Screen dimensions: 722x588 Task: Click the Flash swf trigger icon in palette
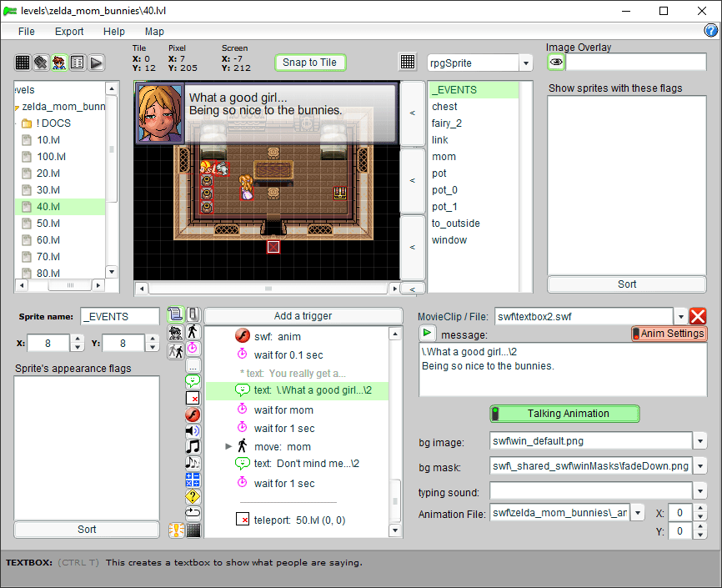193,415
